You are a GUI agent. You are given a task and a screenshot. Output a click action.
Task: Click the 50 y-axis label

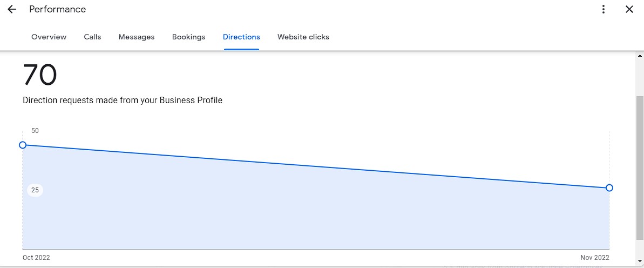tap(35, 131)
